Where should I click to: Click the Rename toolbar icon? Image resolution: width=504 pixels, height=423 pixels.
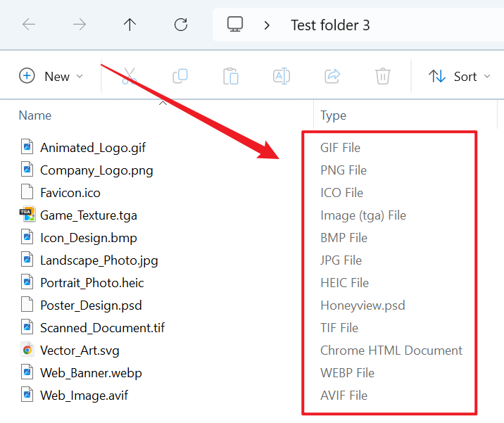282,76
